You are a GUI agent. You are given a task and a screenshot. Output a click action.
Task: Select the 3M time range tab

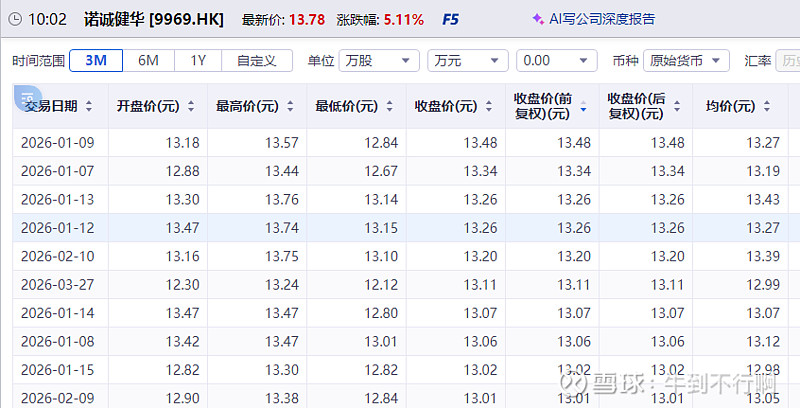[96, 61]
